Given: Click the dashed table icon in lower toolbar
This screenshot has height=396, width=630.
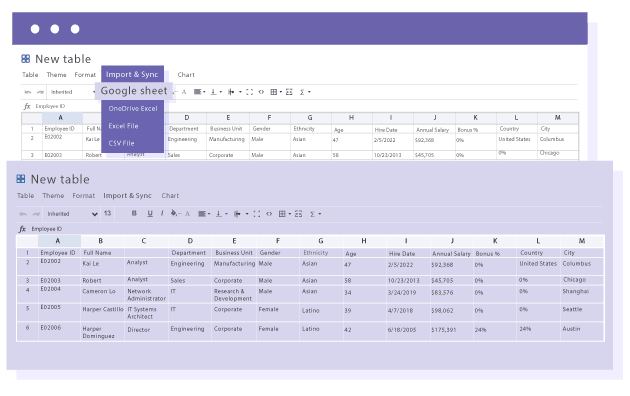Looking at the screenshot, I should tap(298, 214).
